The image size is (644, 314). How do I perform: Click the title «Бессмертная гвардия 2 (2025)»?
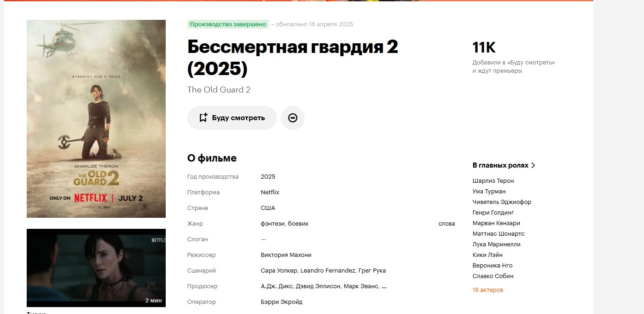[293, 58]
